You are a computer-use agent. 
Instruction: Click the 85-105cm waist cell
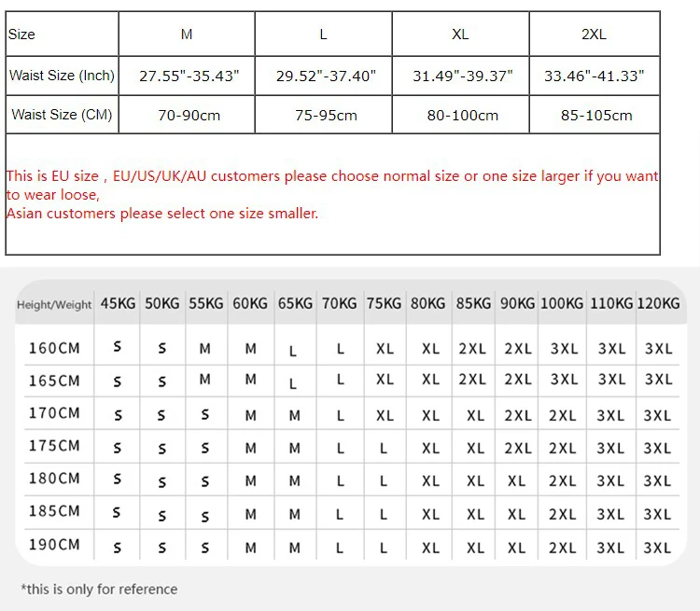point(596,115)
